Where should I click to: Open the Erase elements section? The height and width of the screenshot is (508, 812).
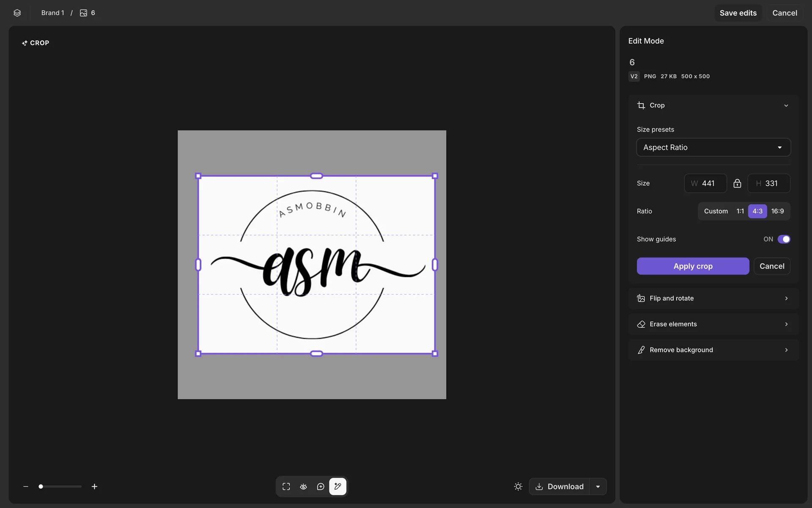click(x=713, y=324)
